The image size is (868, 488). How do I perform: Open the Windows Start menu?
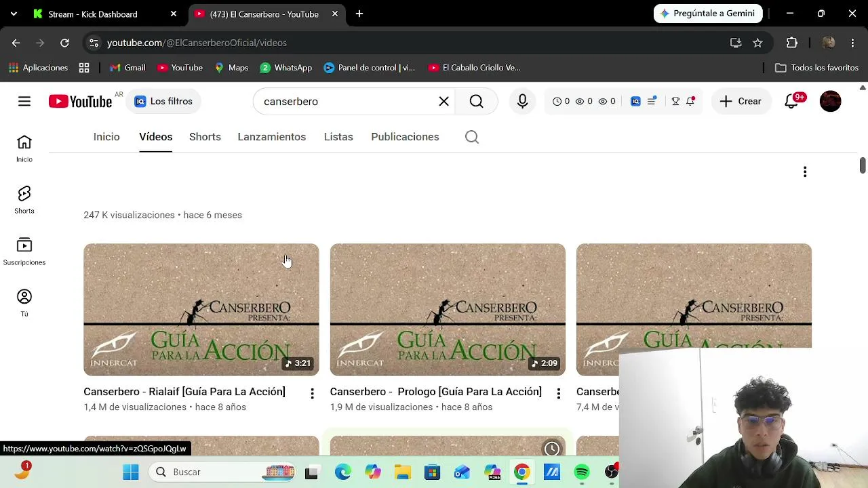131,472
